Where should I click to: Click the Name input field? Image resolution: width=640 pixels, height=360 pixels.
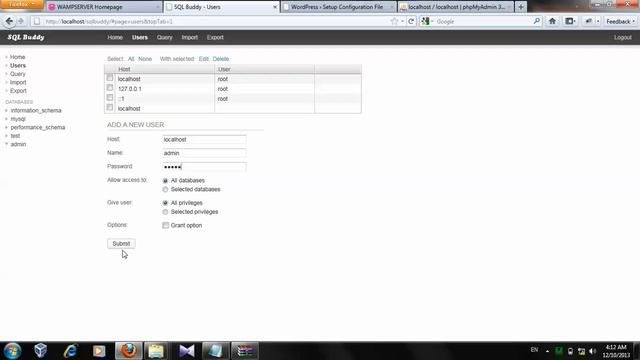(204, 153)
